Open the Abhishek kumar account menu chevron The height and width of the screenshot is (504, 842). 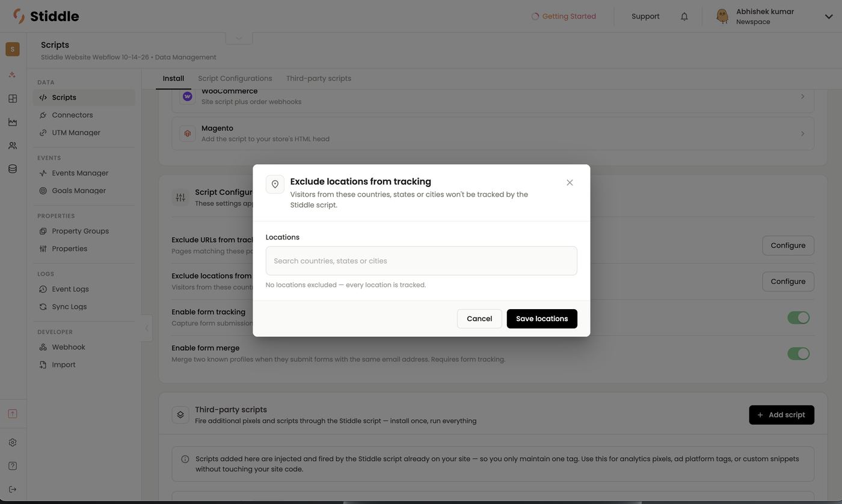[829, 16]
